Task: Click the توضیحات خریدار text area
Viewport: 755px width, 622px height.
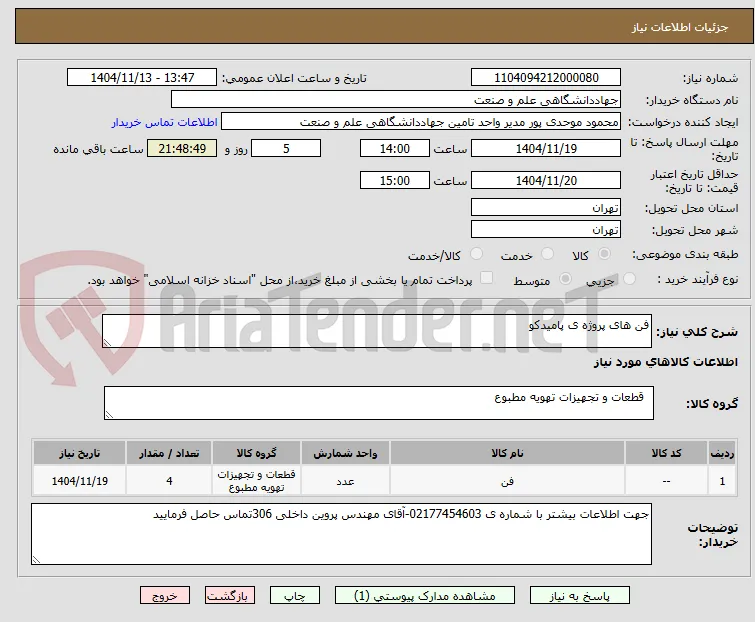Action: pos(341,534)
